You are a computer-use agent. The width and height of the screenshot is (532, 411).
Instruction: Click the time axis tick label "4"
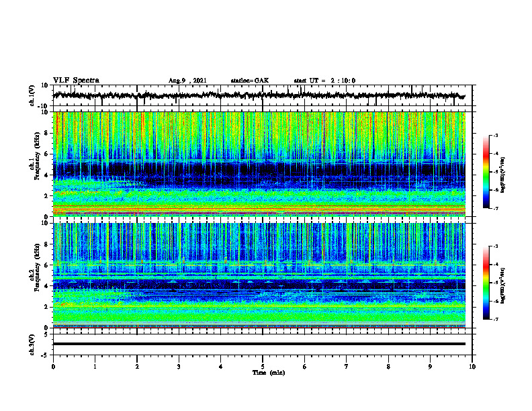pos(221,367)
